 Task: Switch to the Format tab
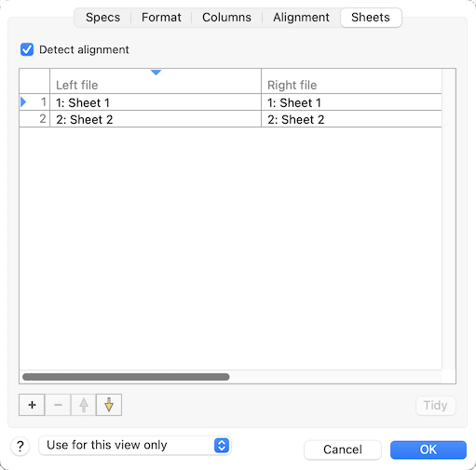[161, 18]
